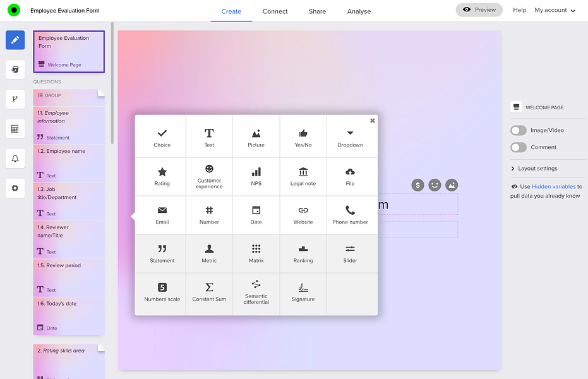Click the dollar sign circle icon
The height and width of the screenshot is (379, 588).
pos(417,185)
